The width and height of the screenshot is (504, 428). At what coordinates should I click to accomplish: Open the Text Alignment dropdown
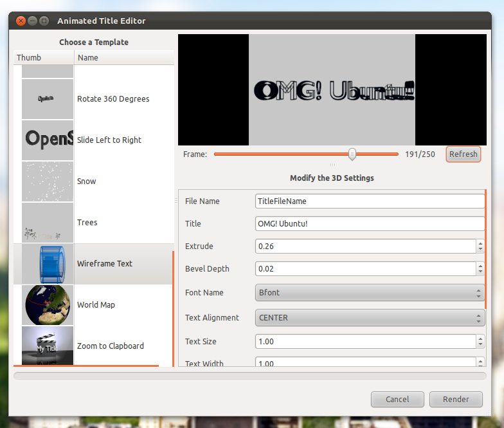click(x=370, y=318)
